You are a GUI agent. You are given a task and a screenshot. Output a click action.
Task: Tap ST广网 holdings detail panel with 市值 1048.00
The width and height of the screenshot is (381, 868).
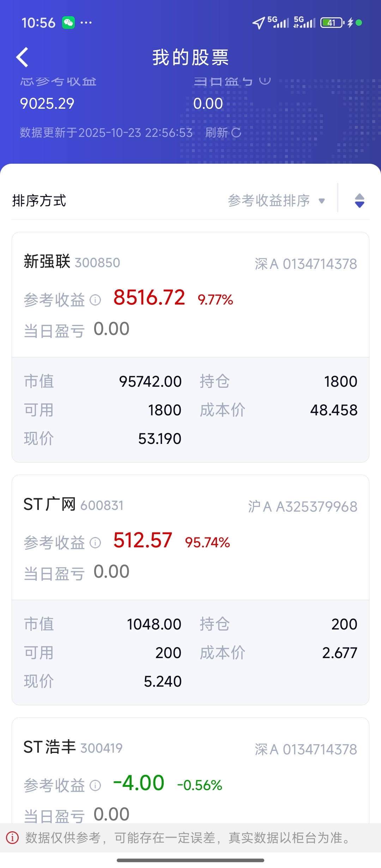coord(190,652)
